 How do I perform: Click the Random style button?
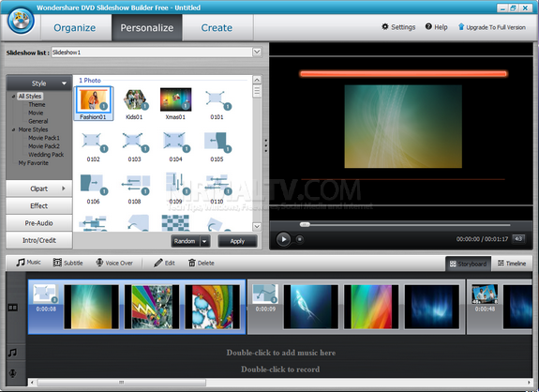185,241
